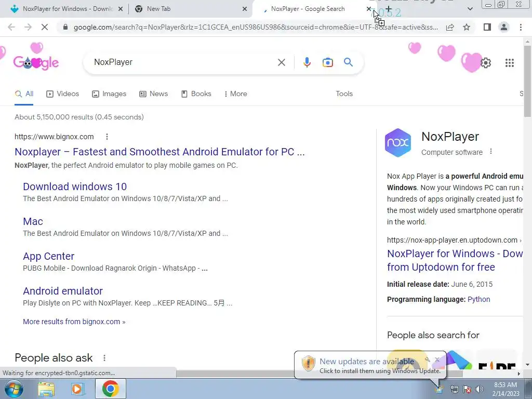
Task: Bookmark this page with the star
Action: [x=467, y=27]
